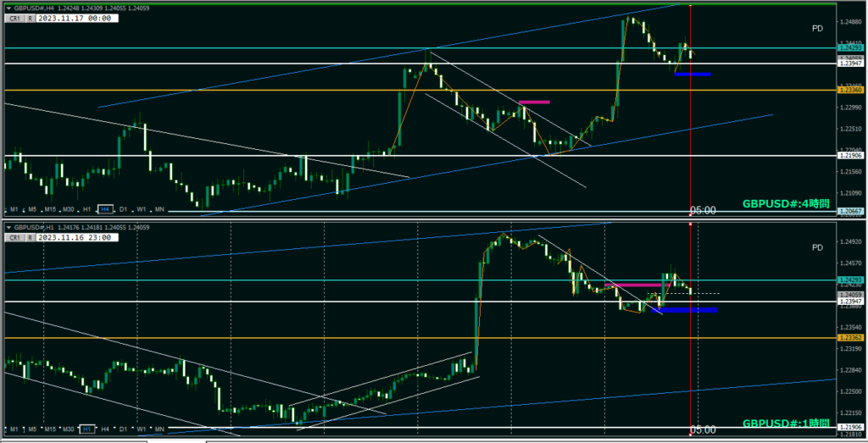
Task: Switch upper chart to H1 timeframe
Action: coord(87,209)
